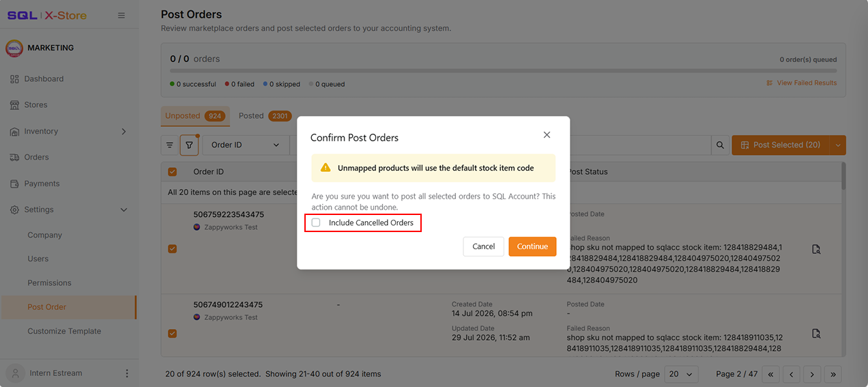Screen dimensions: 868x387
Task: Select the Post Order sidebar item
Action: pos(68,307)
